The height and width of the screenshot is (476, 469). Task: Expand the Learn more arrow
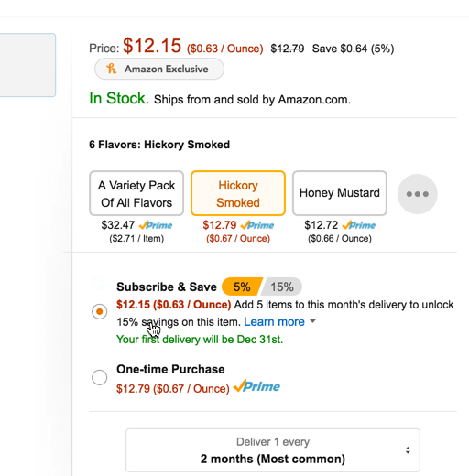coord(312,321)
